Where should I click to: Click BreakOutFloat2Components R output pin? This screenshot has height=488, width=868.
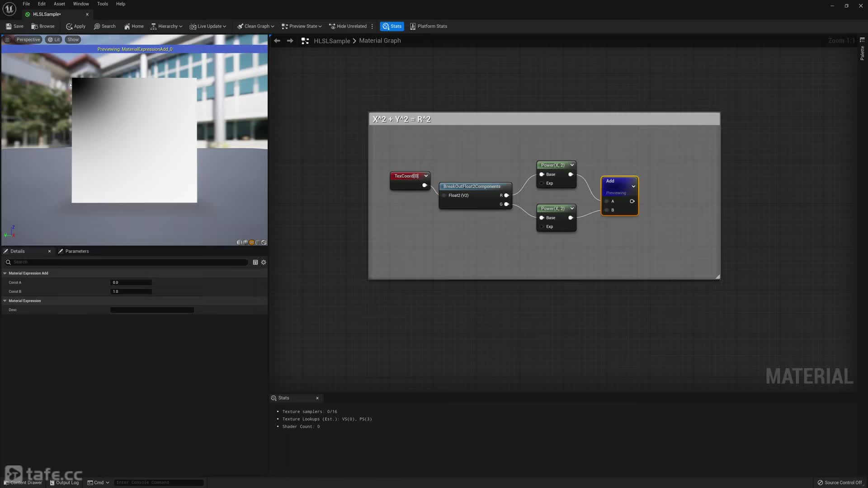(x=506, y=195)
